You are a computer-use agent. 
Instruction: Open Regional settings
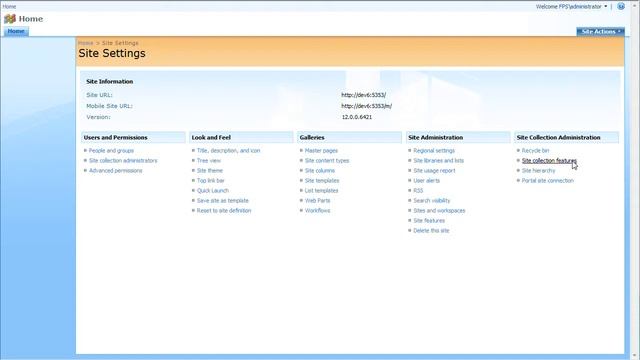click(434, 151)
